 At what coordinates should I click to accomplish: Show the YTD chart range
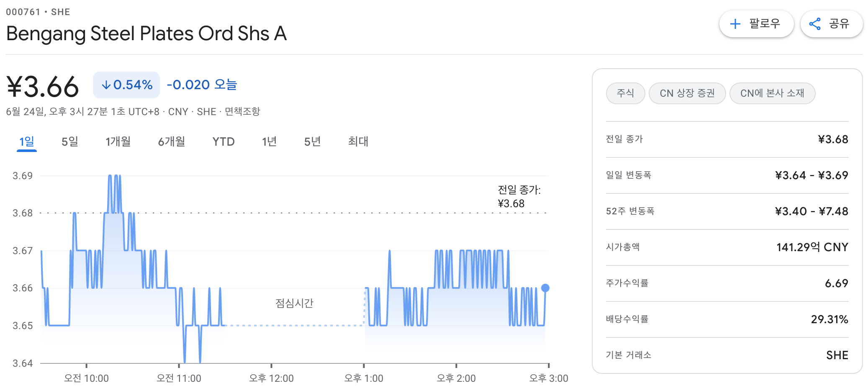[x=223, y=142]
